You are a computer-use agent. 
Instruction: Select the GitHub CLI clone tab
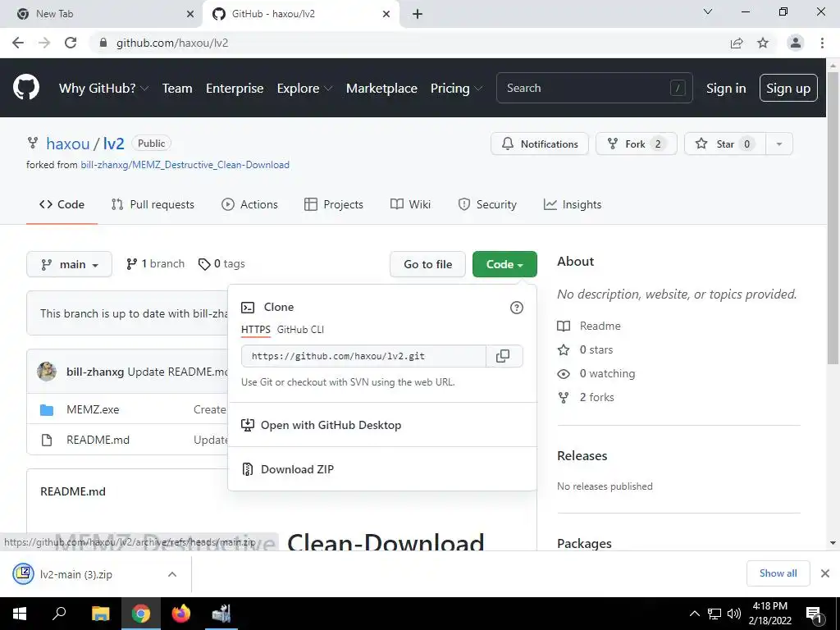point(300,330)
